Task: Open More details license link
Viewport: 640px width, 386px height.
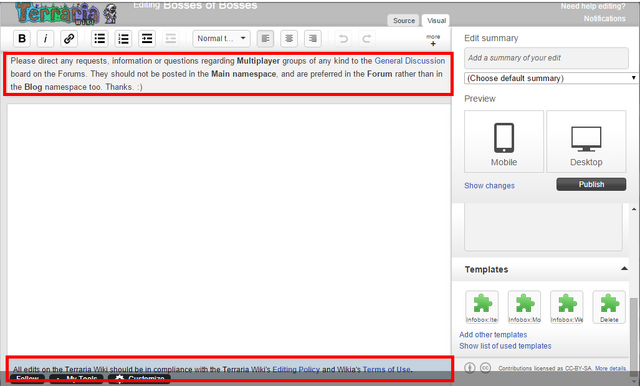Action: [610, 368]
